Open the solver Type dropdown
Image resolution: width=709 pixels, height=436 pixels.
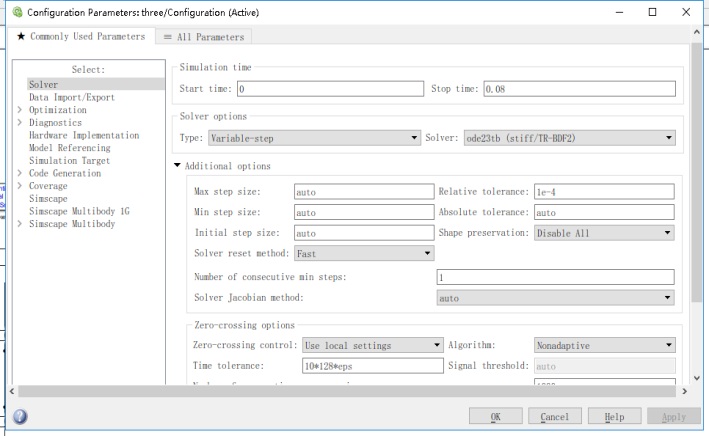[x=315, y=138]
